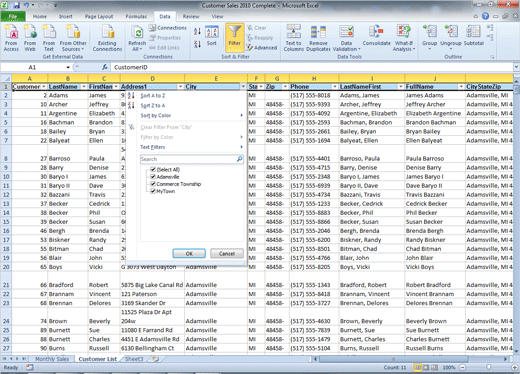
Task: Uncheck the Commerce Township checkbox
Action: [153, 184]
